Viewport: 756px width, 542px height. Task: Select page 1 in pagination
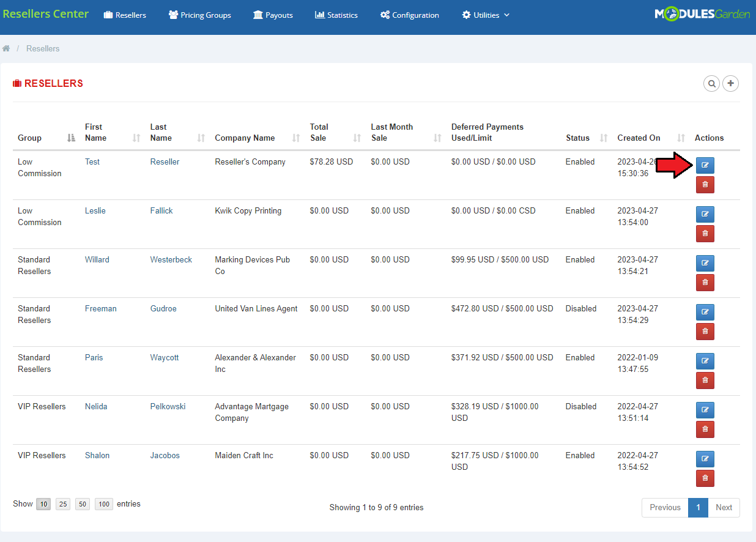pyautogui.click(x=698, y=507)
